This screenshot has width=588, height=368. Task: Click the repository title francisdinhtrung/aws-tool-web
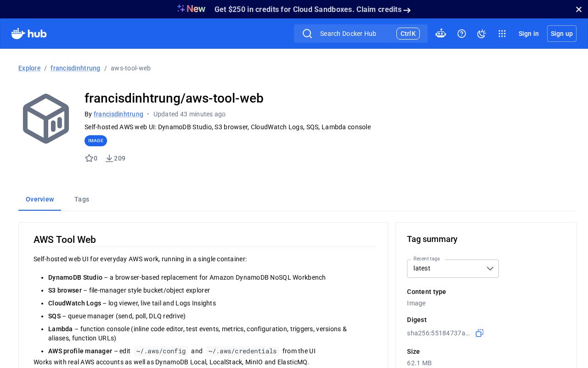(x=174, y=98)
